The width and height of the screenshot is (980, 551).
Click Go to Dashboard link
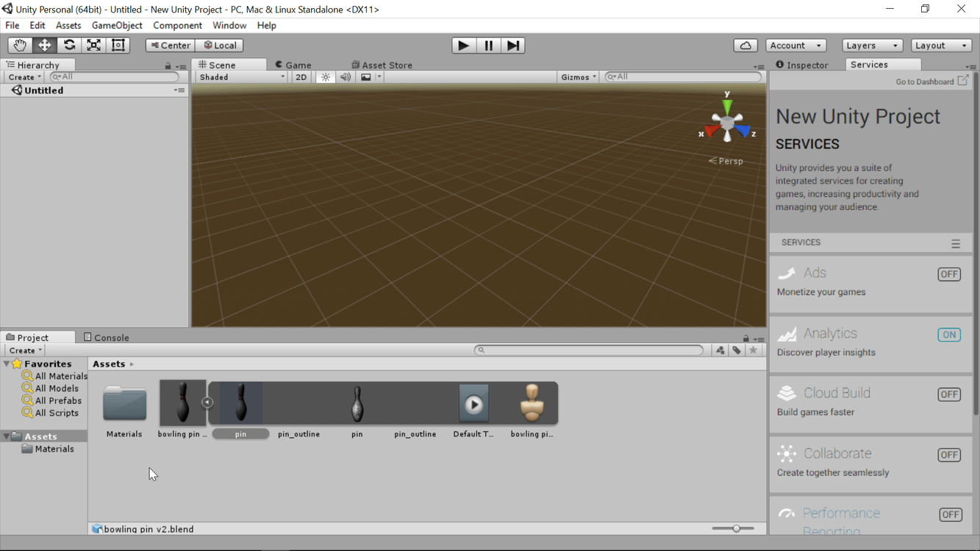pos(931,82)
